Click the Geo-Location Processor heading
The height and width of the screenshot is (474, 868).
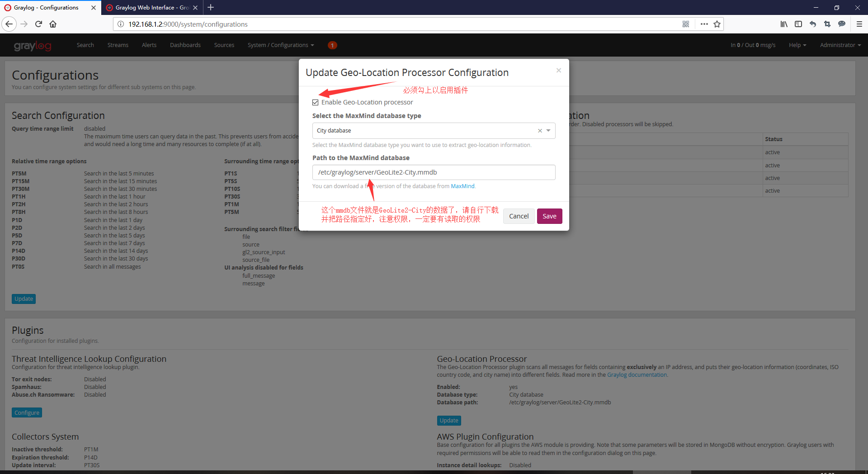pyautogui.click(x=481, y=359)
